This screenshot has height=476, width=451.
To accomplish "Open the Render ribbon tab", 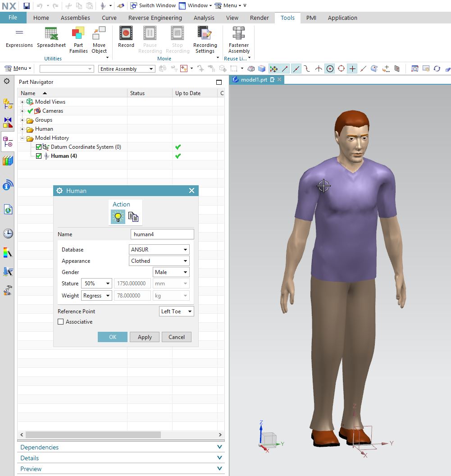I will [259, 18].
